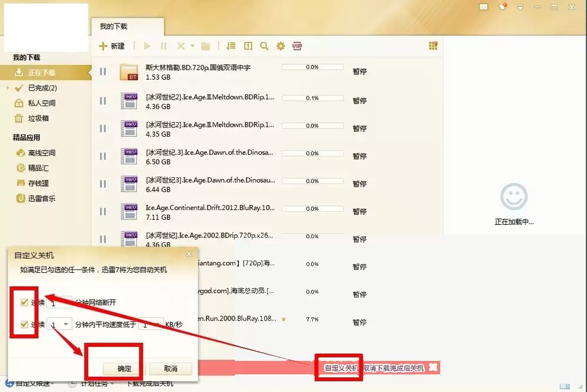Click 暂停 status of the 6.44 GB task
The width and height of the screenshot is (587, 392).
click(359, 184)
